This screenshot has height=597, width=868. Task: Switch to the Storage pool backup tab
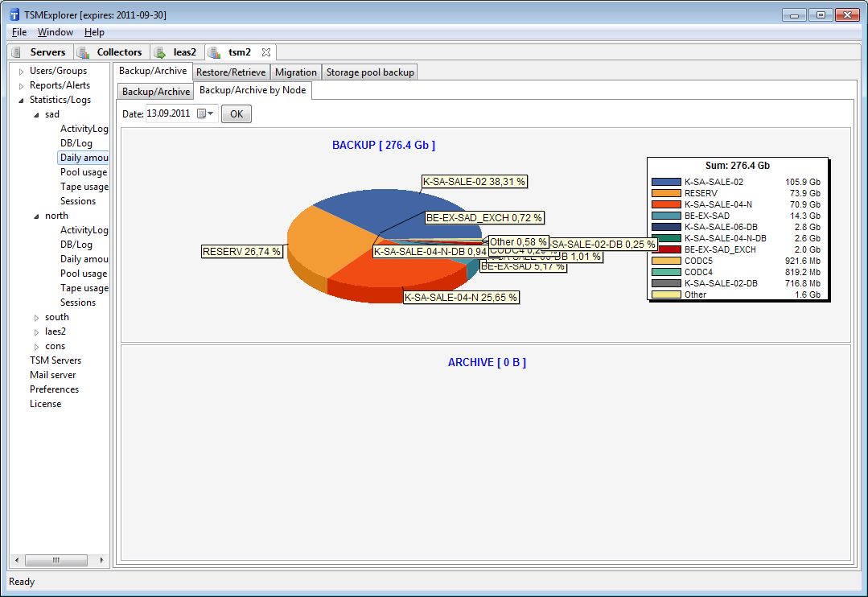pyautogui.click(x=370, y=72)
